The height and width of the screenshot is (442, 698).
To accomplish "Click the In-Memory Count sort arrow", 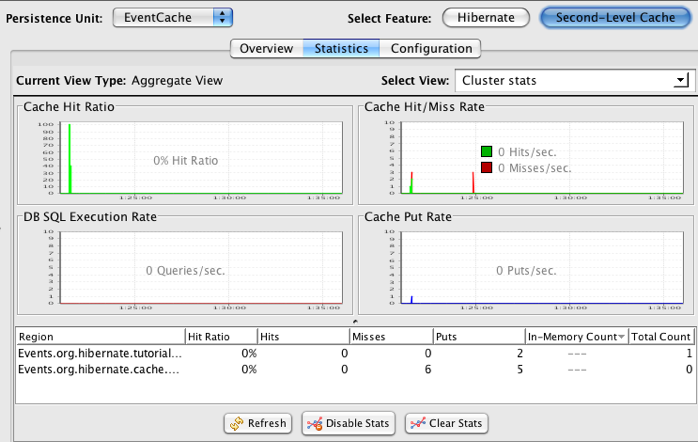I will (x=621, y=337).
